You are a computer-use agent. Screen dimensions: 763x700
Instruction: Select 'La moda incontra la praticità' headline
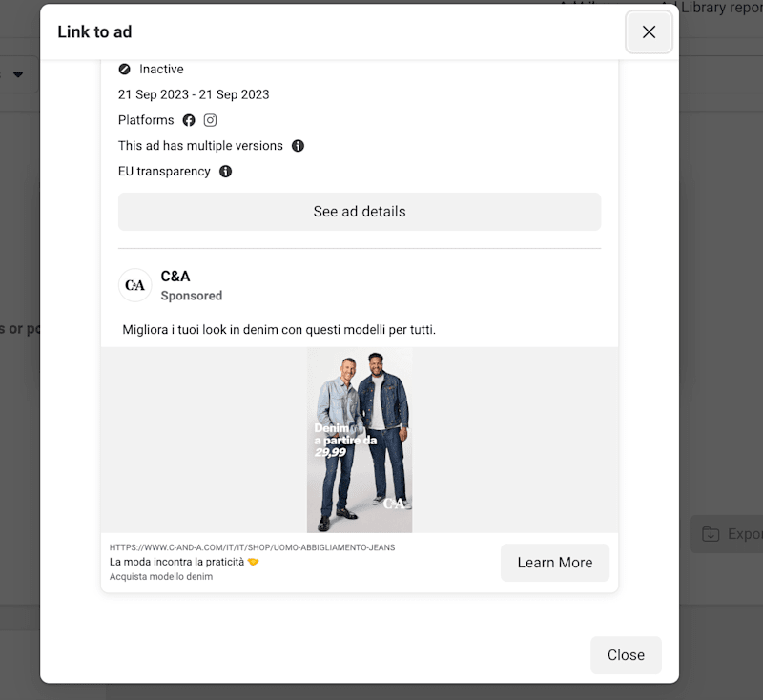[x=184, y=562]
